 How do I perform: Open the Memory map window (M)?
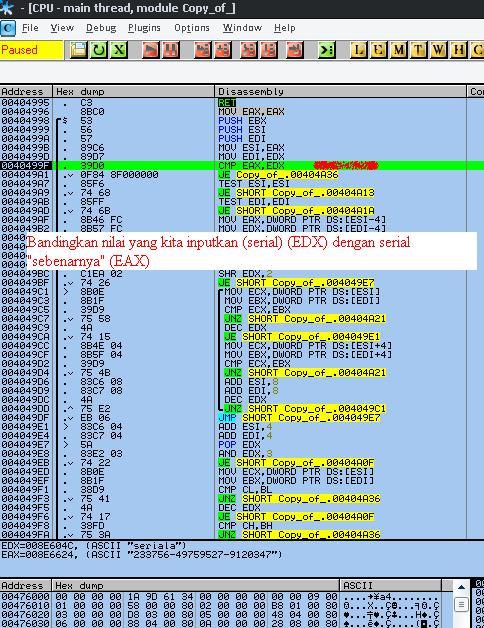[x=398, y=50]
